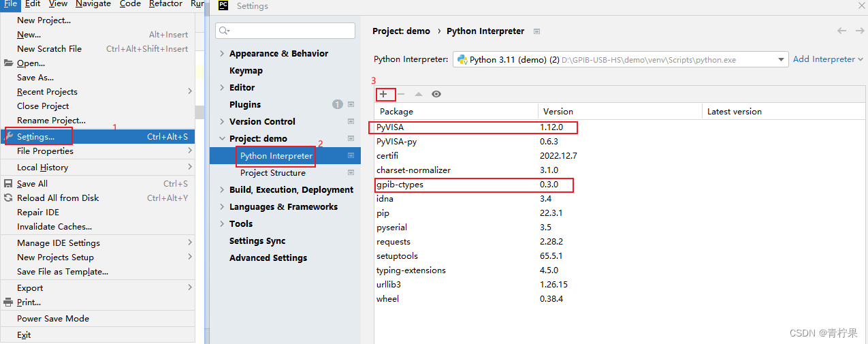Open the View menu

(59, 3)
